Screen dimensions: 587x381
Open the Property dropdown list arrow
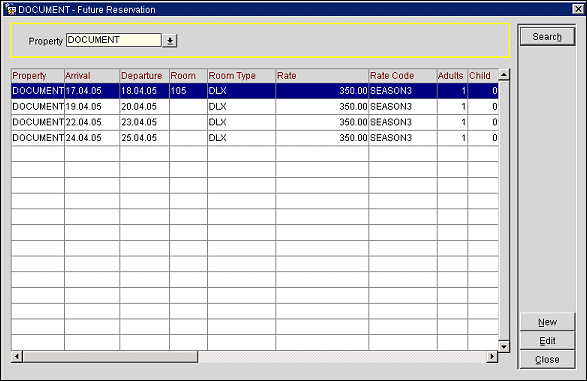[x=170, y=40]
